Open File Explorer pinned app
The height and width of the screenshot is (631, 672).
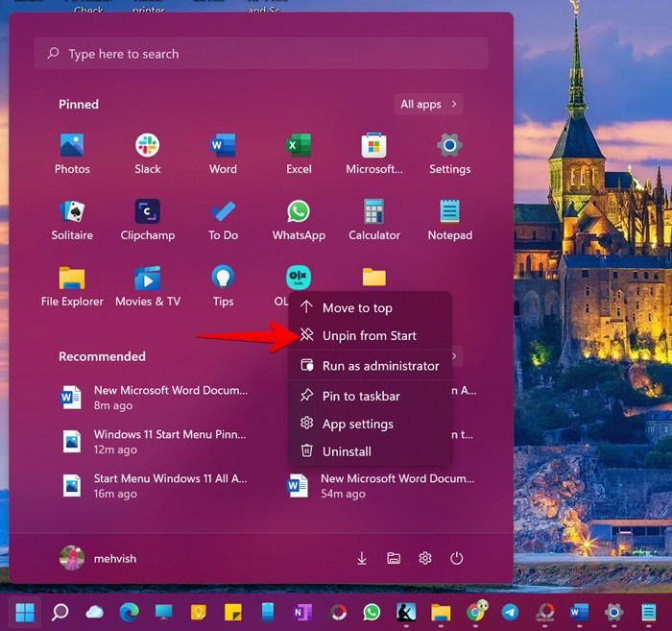coord(72,286)
